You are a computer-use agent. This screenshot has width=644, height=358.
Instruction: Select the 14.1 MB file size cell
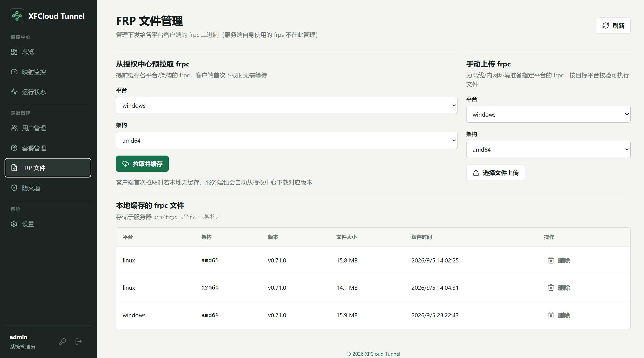pos(347,288)
